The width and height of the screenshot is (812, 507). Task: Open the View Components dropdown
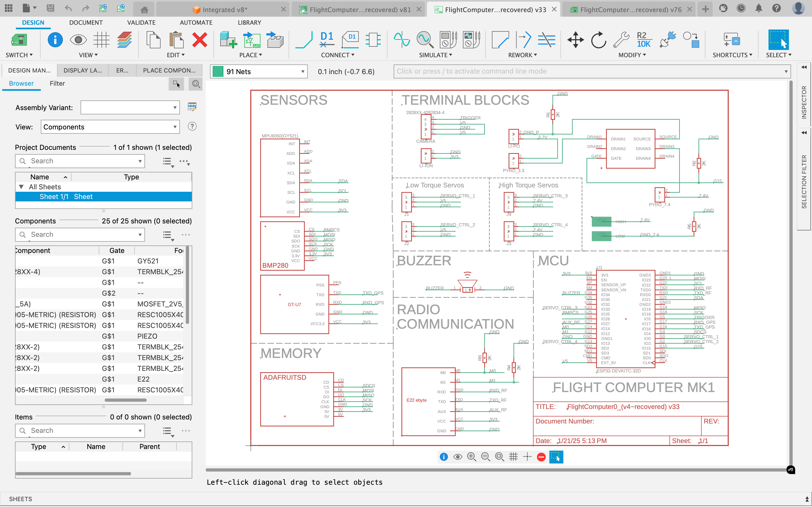[x=110, y=127]
